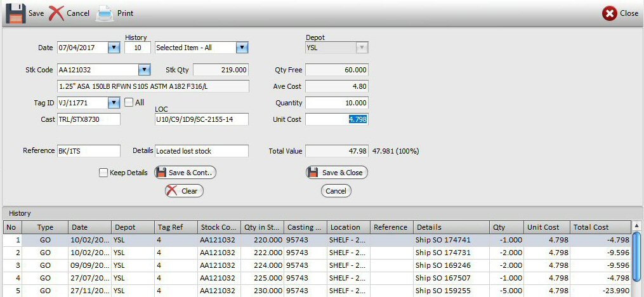Click the Save floppy disk icon
Viewport: 644px width, 297px height.
(x=16, y=13)
